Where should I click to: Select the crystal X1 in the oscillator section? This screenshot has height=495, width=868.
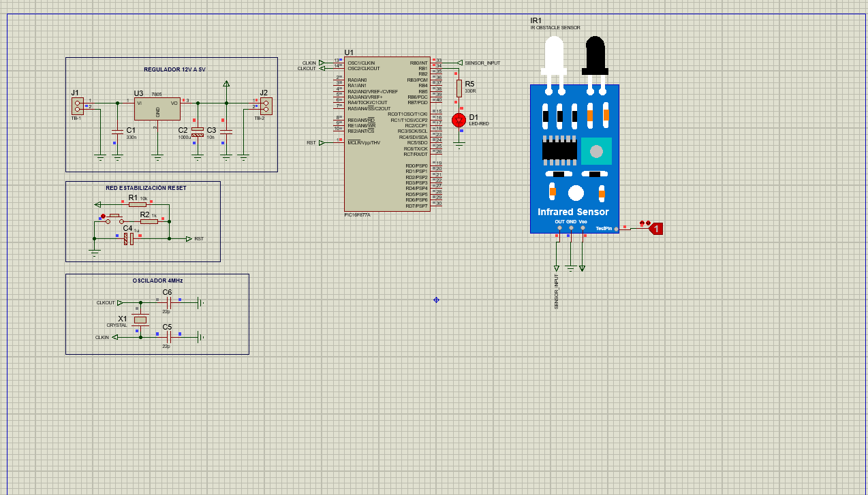point(140,320)
